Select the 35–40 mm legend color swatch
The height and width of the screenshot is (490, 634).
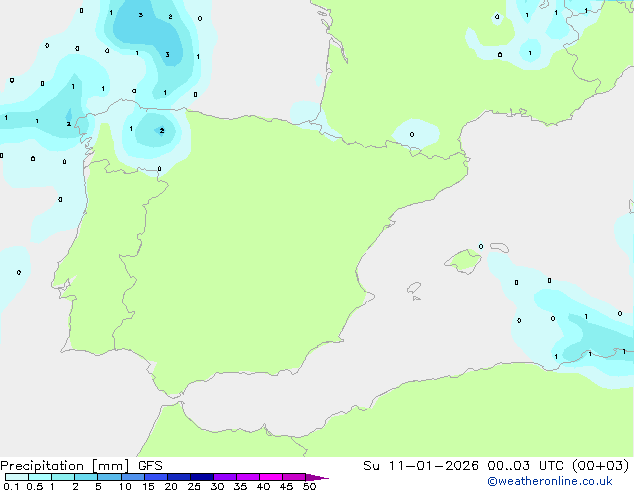(247, 477)
